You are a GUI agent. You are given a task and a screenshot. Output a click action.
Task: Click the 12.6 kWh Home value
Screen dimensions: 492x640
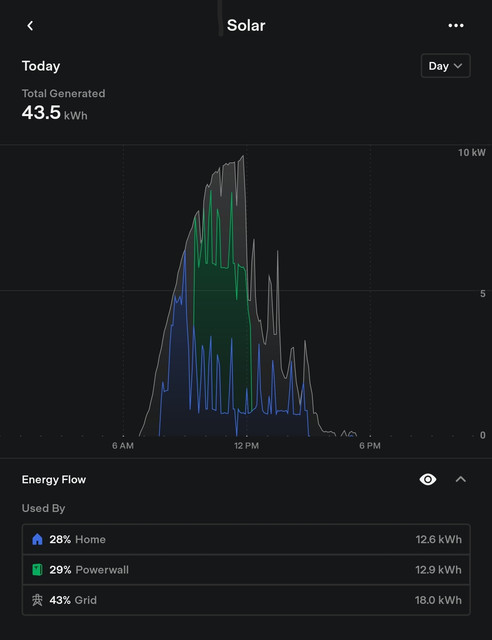click(x=439, y=540)
